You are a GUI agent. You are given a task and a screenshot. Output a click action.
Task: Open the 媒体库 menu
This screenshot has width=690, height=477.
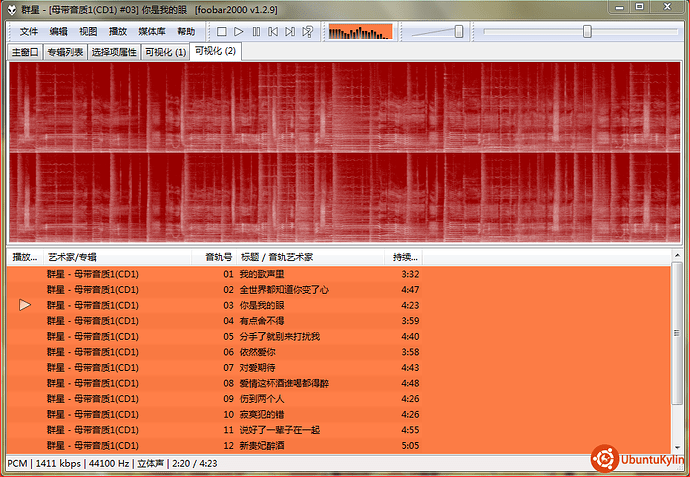tap(152, 32)
